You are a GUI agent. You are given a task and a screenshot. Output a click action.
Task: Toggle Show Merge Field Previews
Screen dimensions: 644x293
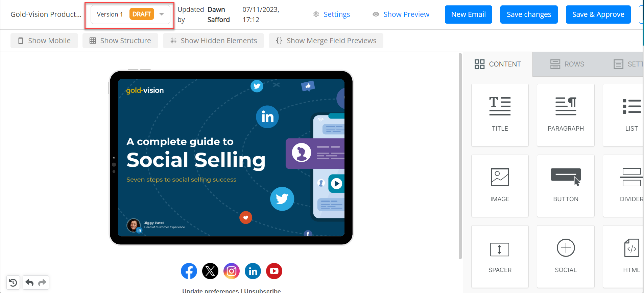326,41
